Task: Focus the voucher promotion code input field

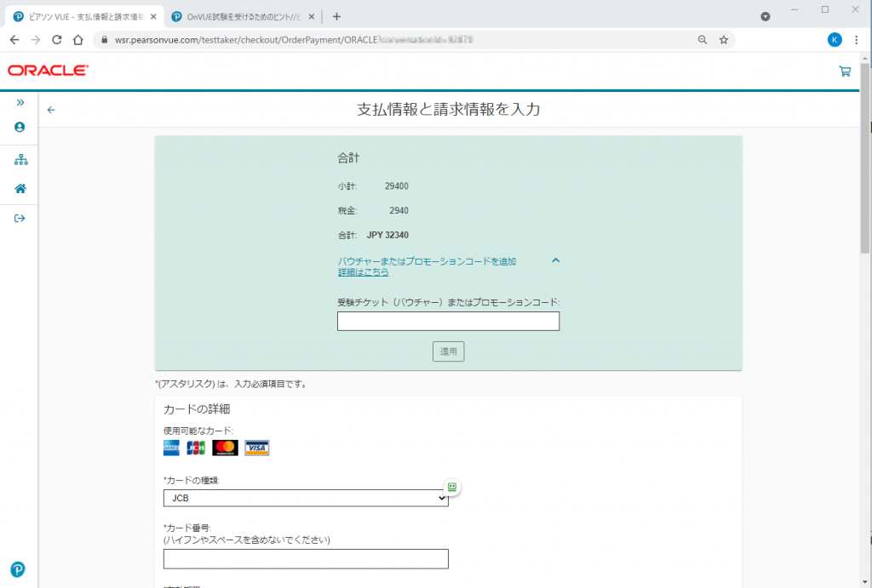Action: tap(448, 321)
